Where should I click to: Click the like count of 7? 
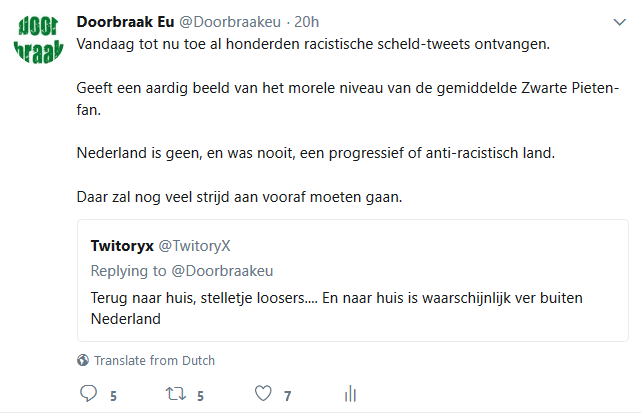point(287,395)
